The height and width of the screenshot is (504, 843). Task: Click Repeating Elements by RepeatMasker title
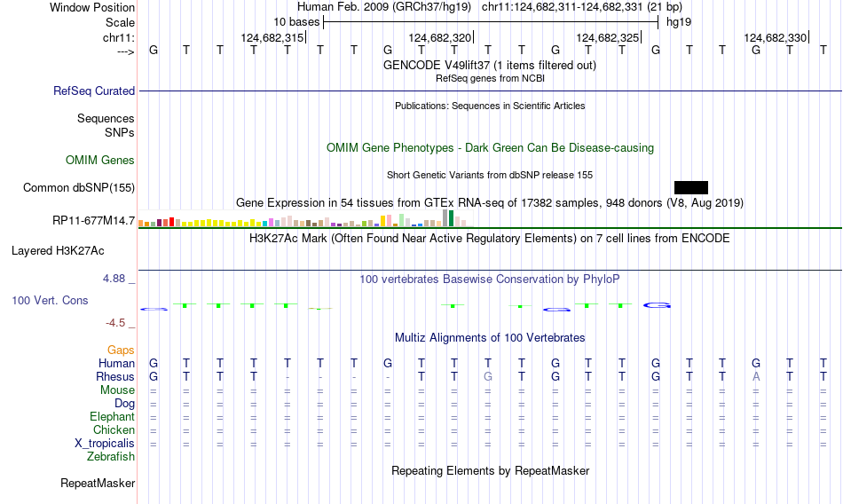pyautogui.click(x=490, y=470)
